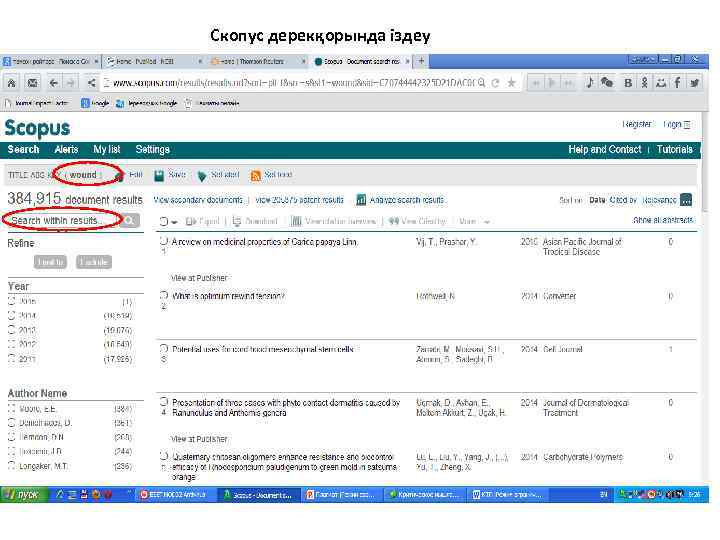Open a new browser tab with plus
Viewport: 720px width, 540px height.
pos(421,61)
